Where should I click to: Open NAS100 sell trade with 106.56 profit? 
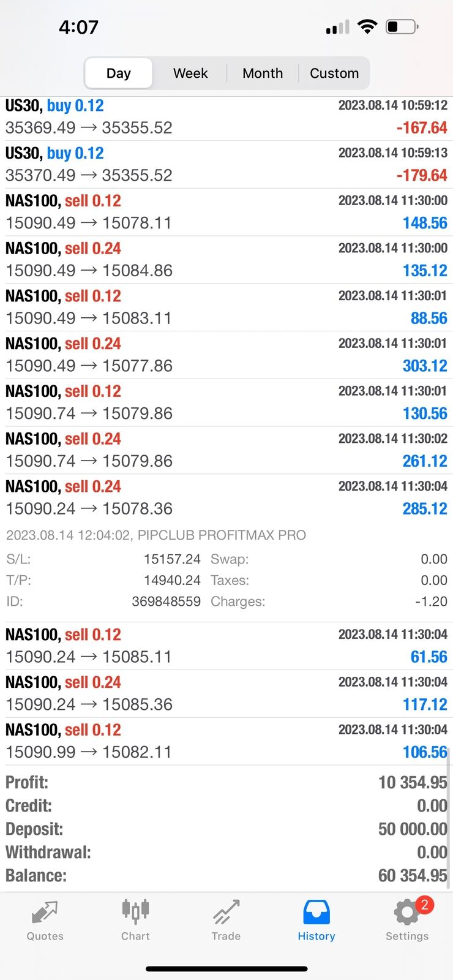click(226, 741)
